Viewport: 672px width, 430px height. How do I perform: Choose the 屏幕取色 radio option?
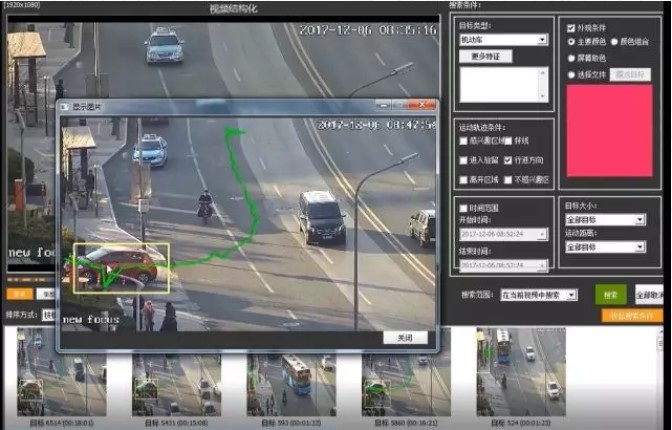tap(571, 58)
